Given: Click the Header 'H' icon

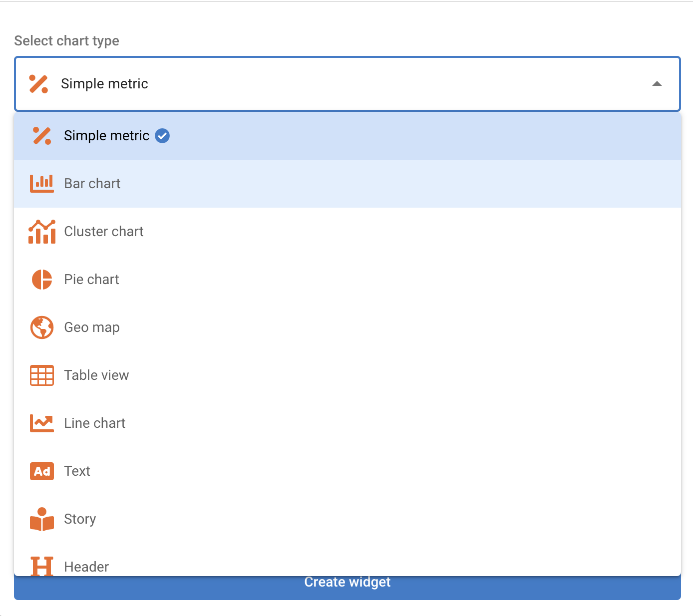Looking at the screenshot, I should tap(42, 566).
